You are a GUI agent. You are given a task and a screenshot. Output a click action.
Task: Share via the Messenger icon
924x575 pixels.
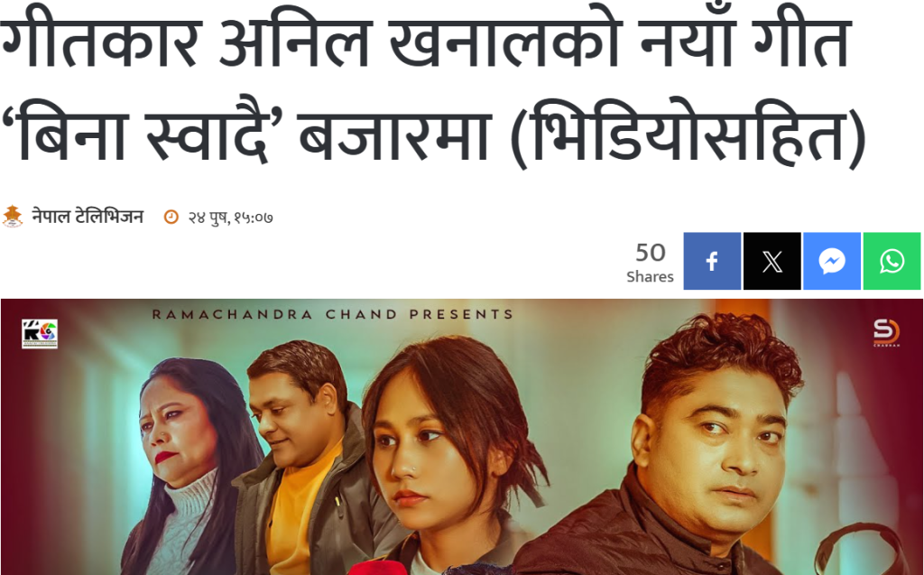pyautogui.click(x=832, y=261)
